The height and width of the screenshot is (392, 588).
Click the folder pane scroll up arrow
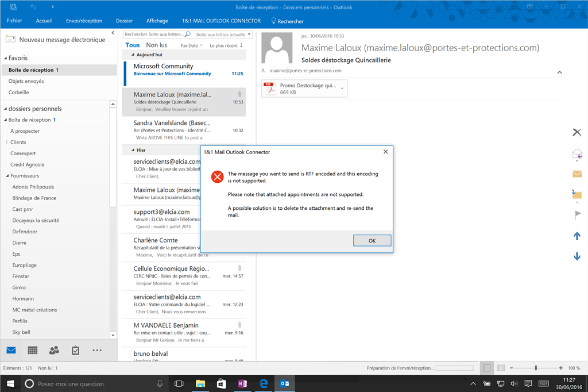[x=113, y=104]
